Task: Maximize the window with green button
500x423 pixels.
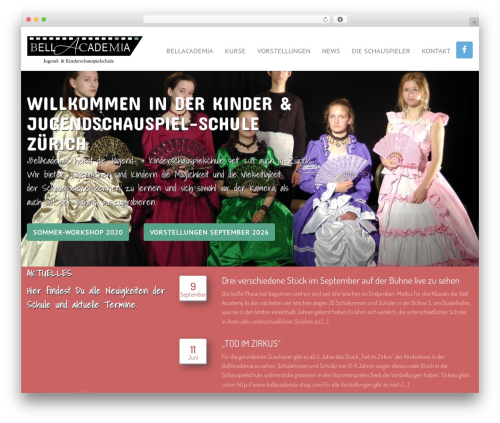Action: tap(44, 20)
